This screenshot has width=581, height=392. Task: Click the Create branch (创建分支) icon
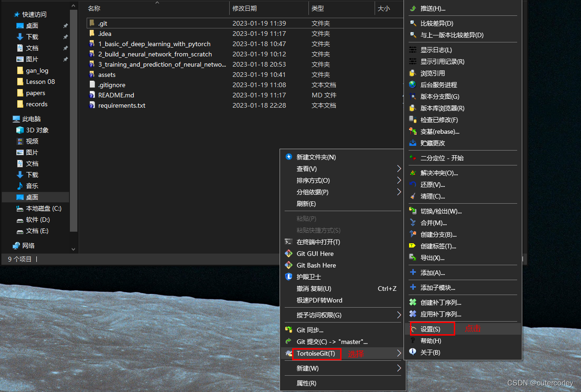pos(413,234)
